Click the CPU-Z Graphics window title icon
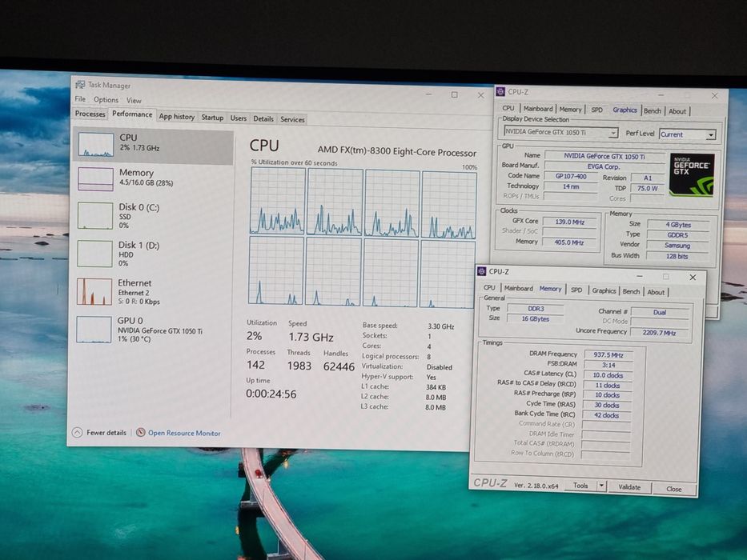Screen dimensions: 747x560 tap(500, 91)
